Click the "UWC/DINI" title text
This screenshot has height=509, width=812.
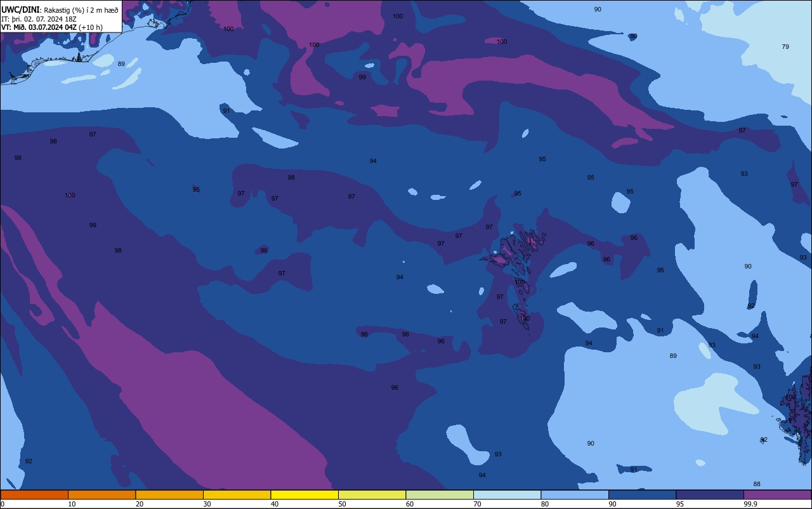point(20,10)
